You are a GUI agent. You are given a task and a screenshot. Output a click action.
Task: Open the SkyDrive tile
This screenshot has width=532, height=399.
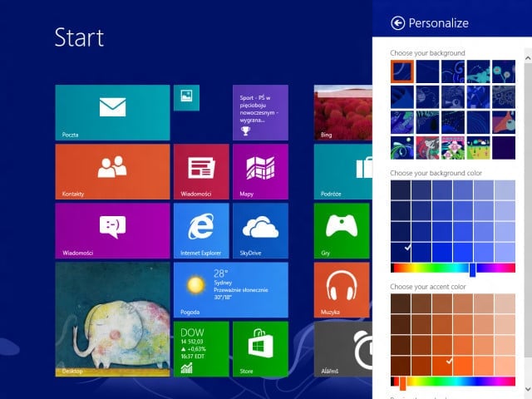click(260, 231)
